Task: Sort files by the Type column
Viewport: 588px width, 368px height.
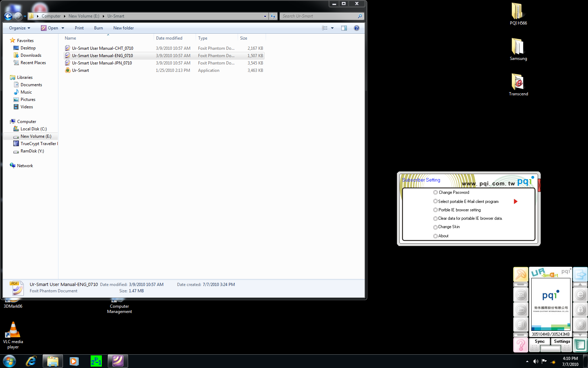Action: click(217, 38)
